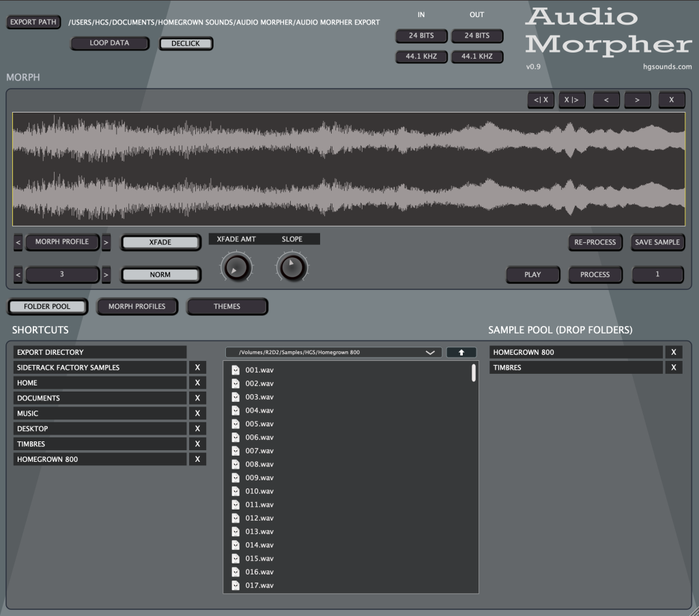
Task: Adjust the XFADE AMT knob
Action: 236,267
